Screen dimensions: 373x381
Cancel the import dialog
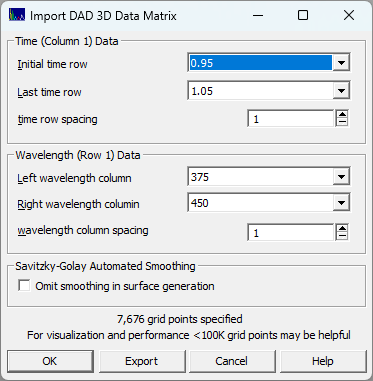[232, 361]
